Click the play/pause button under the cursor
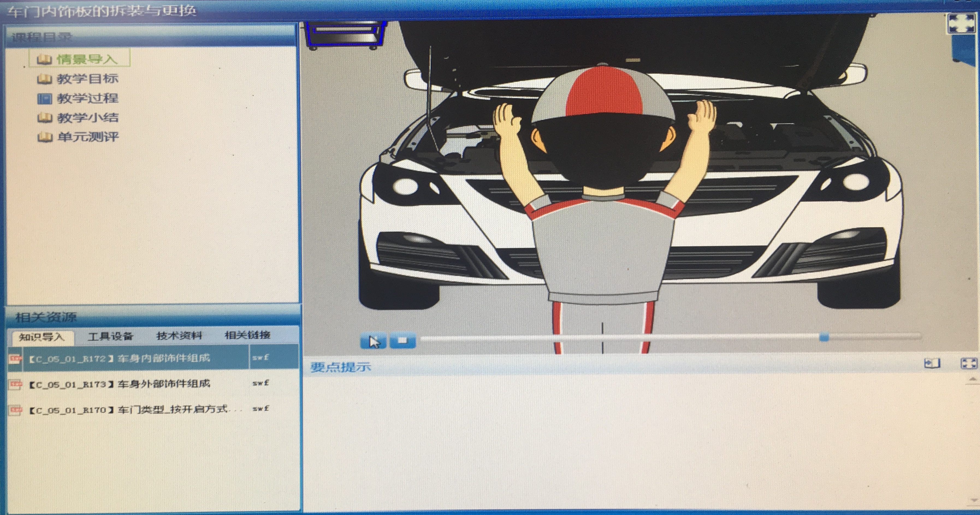 coord(373,341)
